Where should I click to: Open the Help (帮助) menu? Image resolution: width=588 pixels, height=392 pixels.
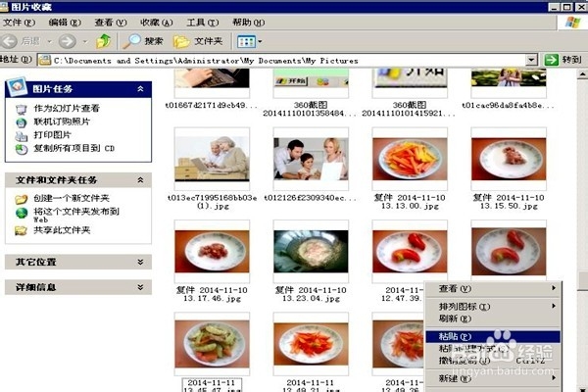(248, 23)
